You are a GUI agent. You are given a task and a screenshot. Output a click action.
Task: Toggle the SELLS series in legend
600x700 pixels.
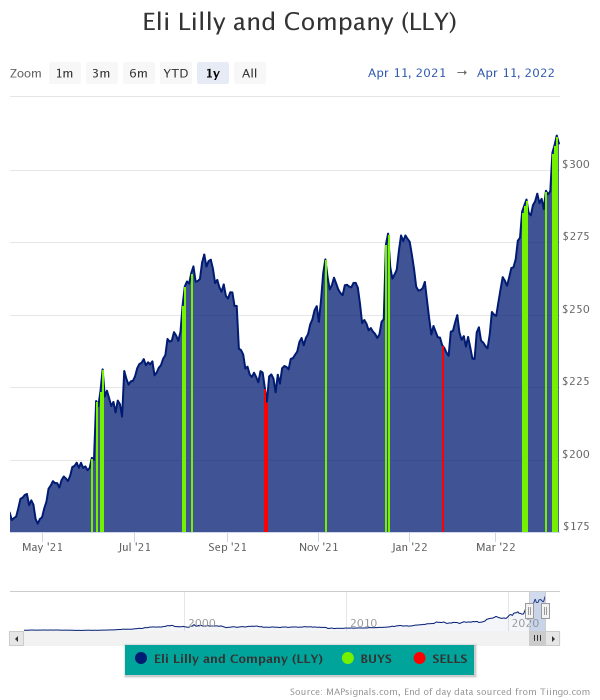pyautogui.click(x=440, y=659)
